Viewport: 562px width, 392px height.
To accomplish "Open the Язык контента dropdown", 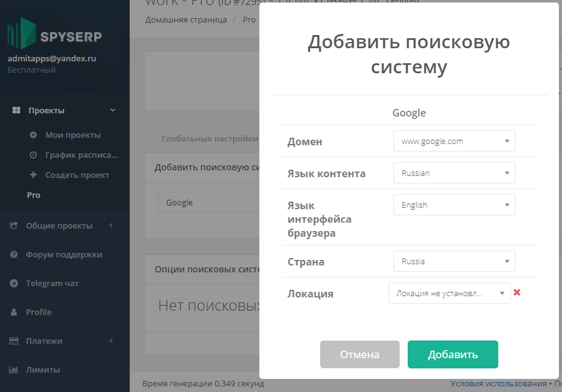I will pyautogui.click(x=454, y=173).
